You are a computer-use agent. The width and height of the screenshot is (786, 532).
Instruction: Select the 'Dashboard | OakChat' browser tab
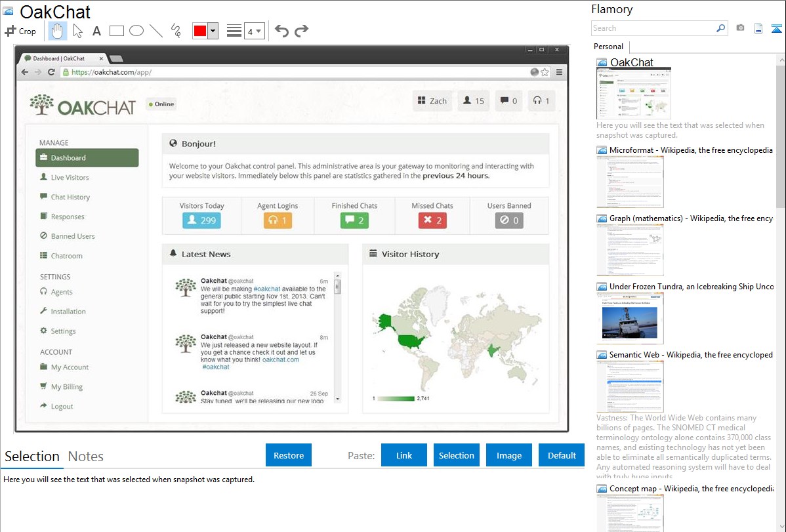[x=64, y=58]
